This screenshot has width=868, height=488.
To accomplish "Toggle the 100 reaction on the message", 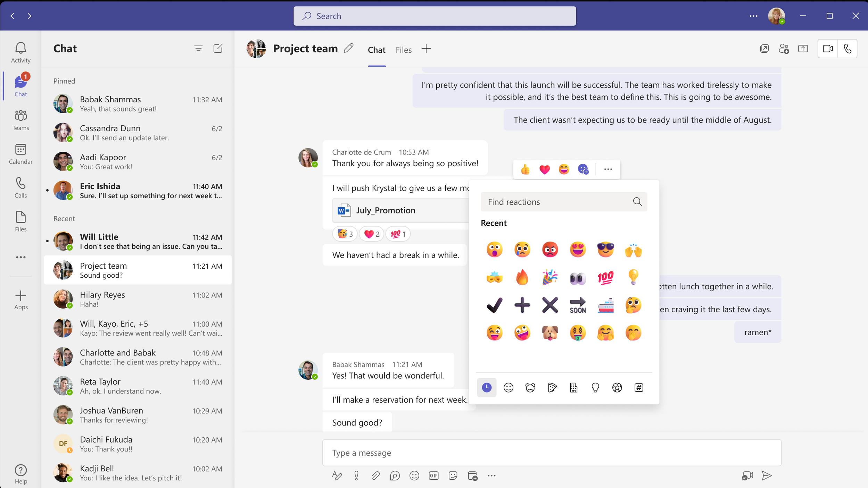I will 398,234.
